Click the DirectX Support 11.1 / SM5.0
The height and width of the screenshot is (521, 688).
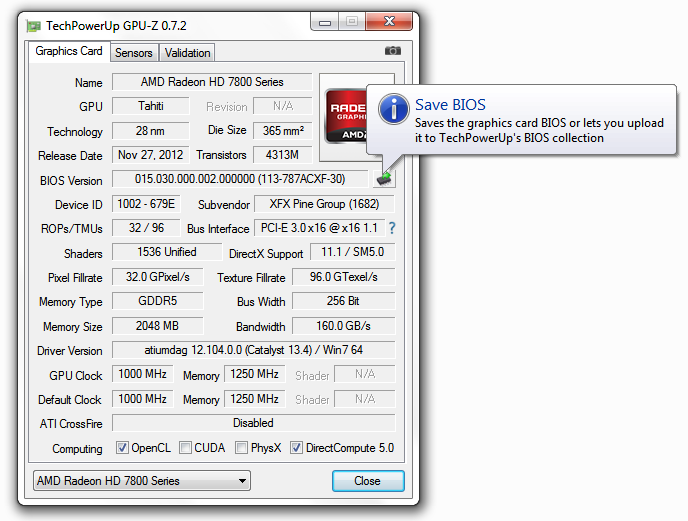352,252
